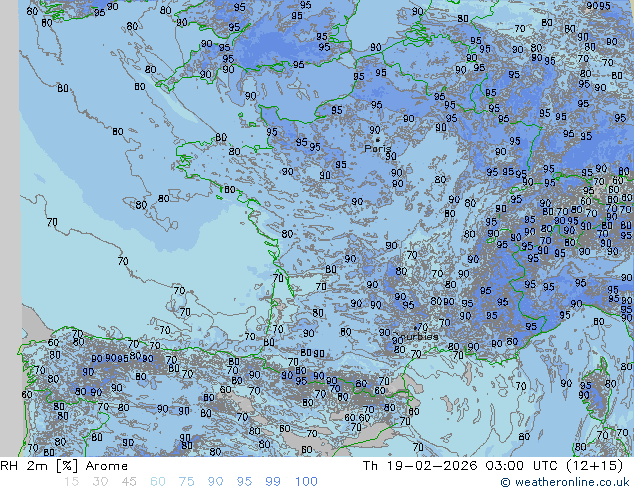
Task: Select the 90 legend value
Action: pos(215,482)
